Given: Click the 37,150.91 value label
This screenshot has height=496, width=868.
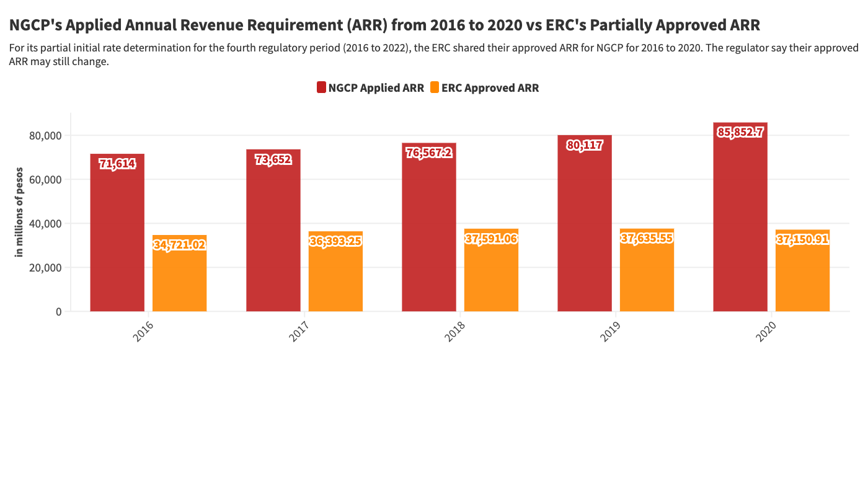Looking at the screenshot, I should point(802,239).
